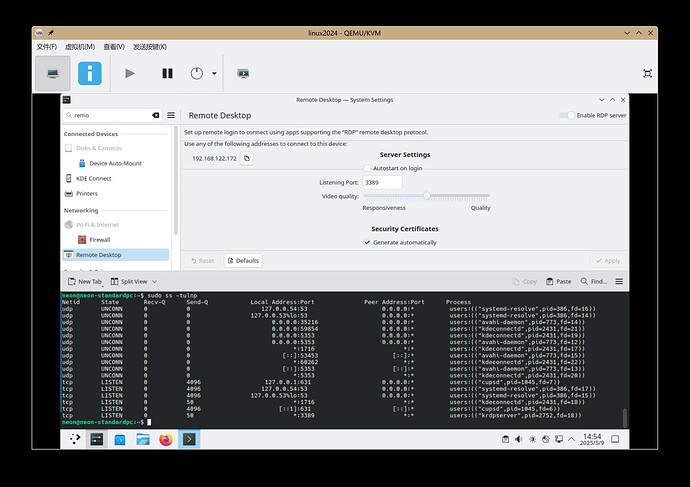
Task: Adjust the Video quality slider handle
Action: coord(426,196)
